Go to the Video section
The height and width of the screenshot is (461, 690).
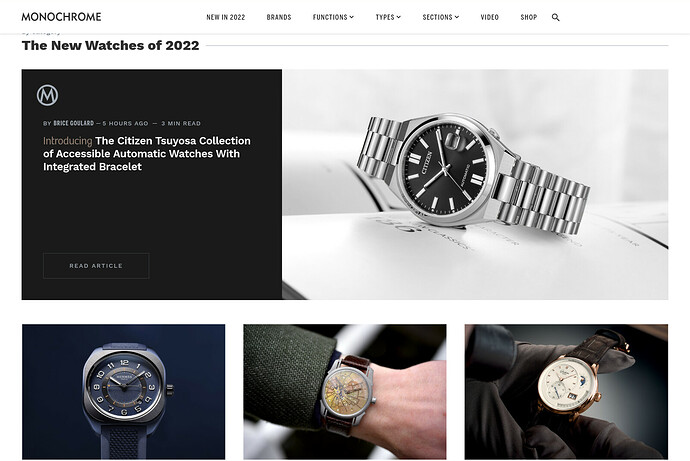(489, 17)
